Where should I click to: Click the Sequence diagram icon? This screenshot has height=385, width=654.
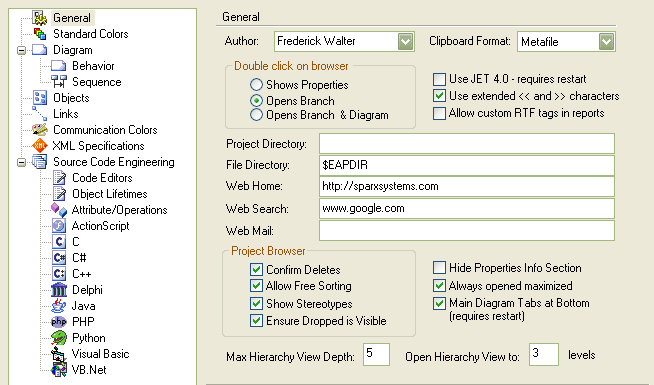click(x=59, y=82)
